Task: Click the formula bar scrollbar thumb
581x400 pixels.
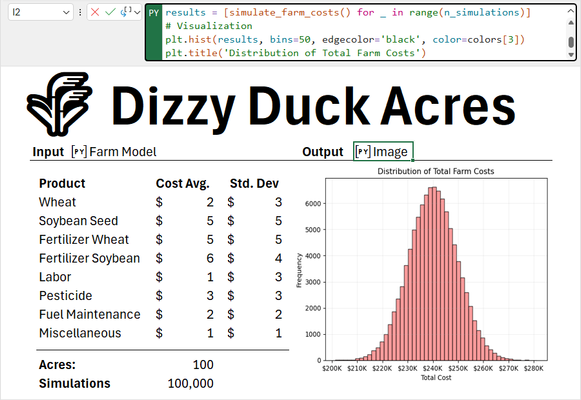Action: pos(571,42)
